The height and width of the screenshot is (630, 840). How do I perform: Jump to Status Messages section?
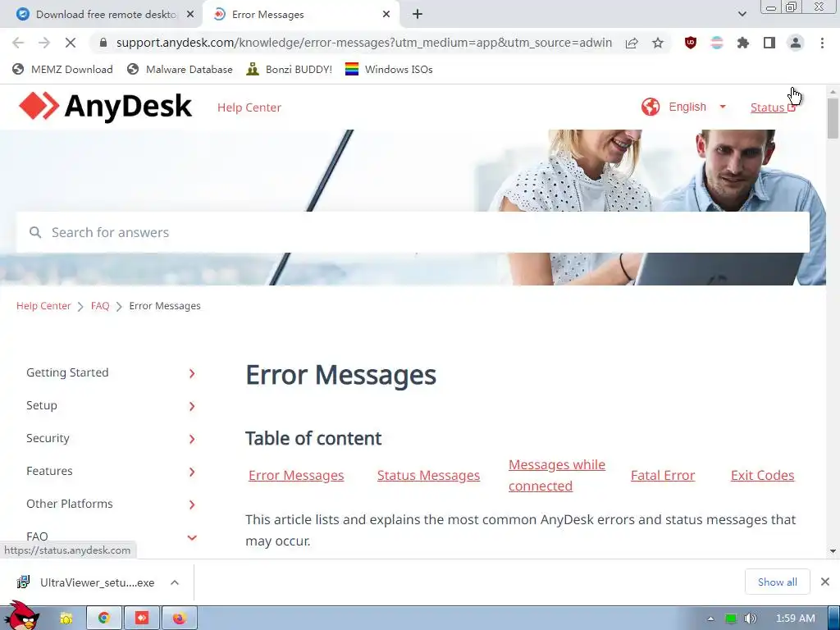click(x=428, y=475)
